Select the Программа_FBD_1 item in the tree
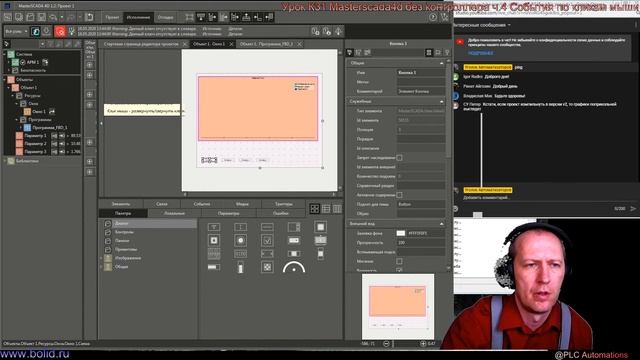Image resolution: width=640 pixels, height=360 pixels. coord(49,127)
